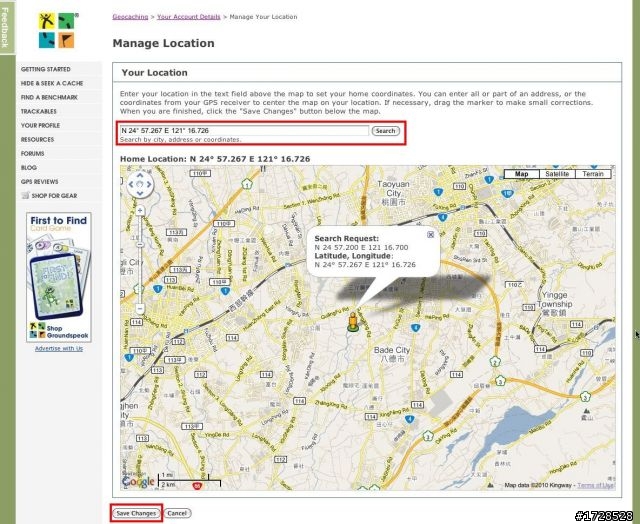Open the Feedback side tab
The width and height of the screenshot is (640, 524).
click(6, 27)
